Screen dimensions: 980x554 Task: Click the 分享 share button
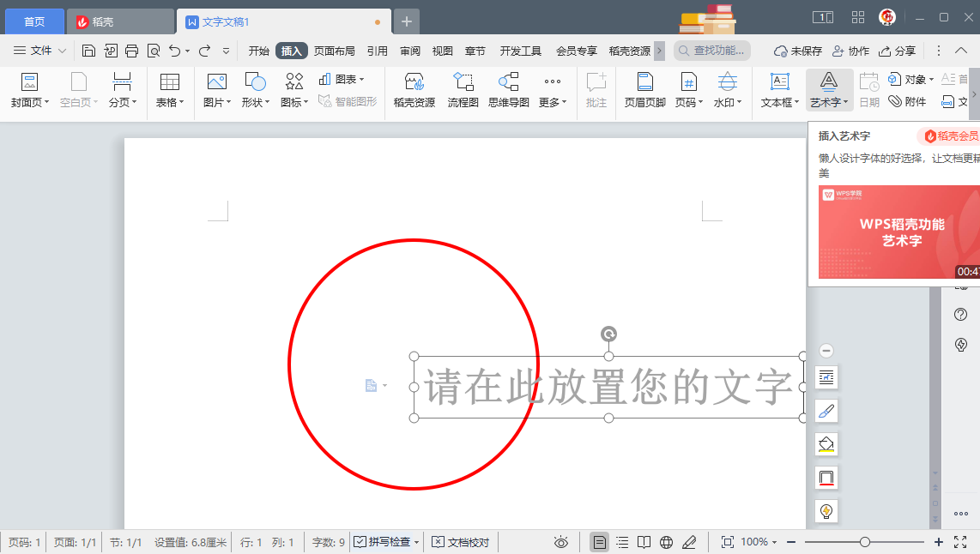click(897, 51)
